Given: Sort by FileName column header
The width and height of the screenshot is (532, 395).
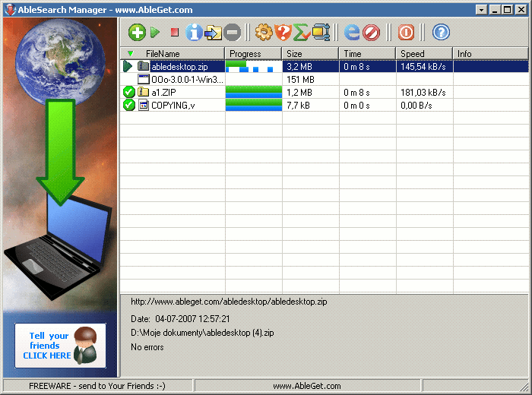Looking at the screenshot, I should (173, 54).
